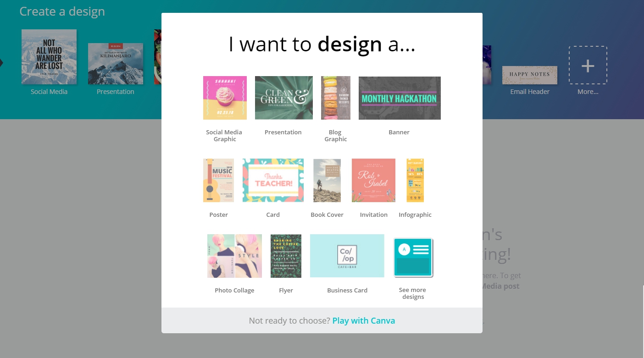Choose the Flyer design thumbnail
This screenshot has width=644, height=358.
[x=286, y=256]
